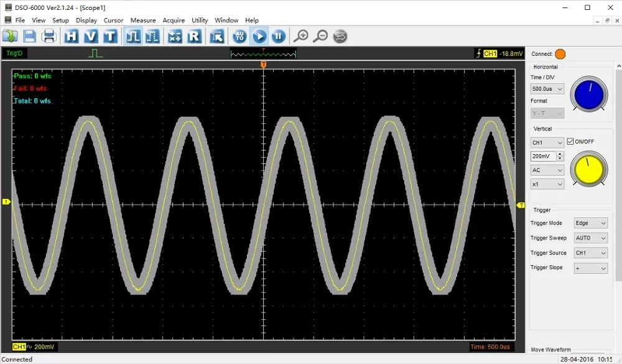Screen dimensions: 622x364
Task: Save the current waveform using the save icon
Action: pyautogui.click(x=29, y=36)
